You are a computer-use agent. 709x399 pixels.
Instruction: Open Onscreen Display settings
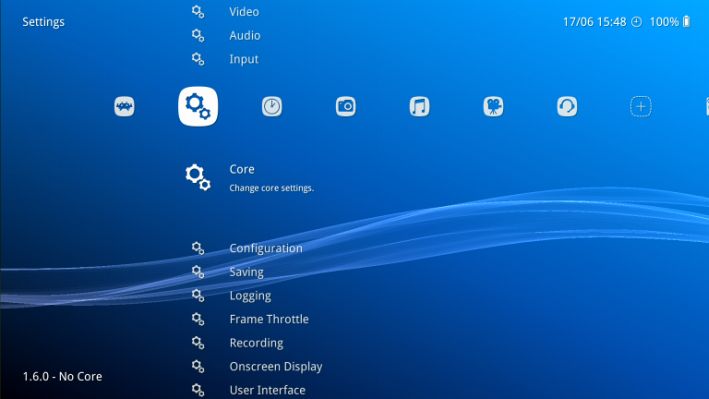click(x=276, y=367)
